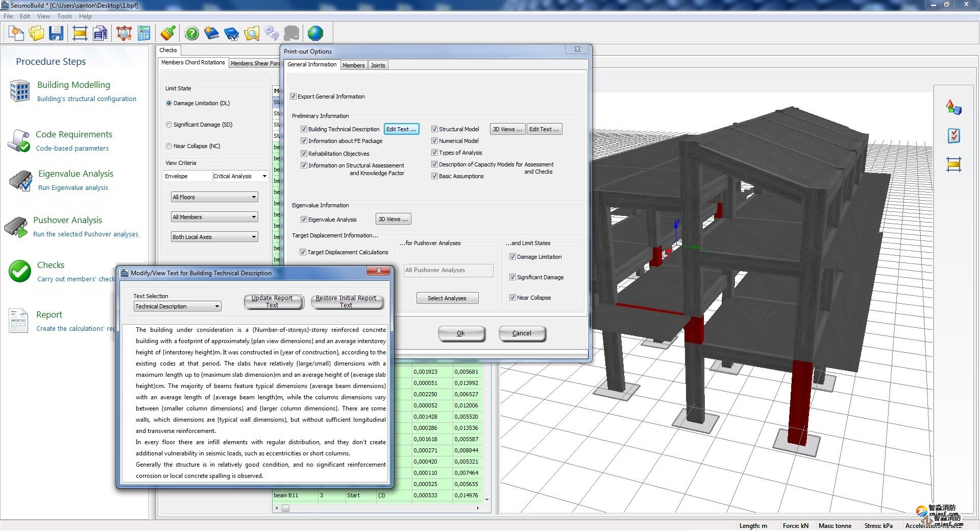
Task: Open the calculator tool in toolbar
Action: (x=144, y=34)
